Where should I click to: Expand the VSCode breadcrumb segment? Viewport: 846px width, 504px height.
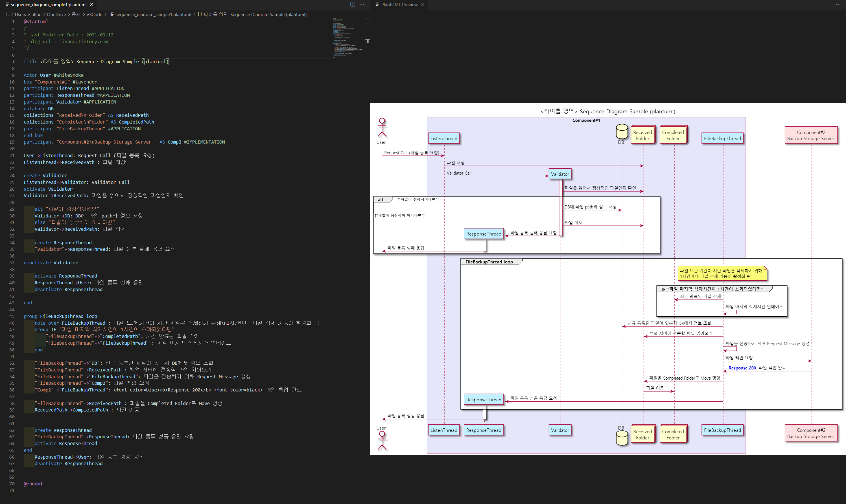pyautogui.click(x=94, y=15)
